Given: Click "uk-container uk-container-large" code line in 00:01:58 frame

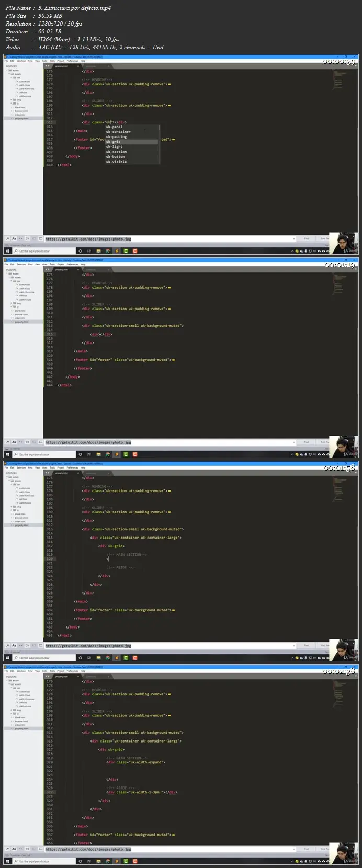Looking at the screenshot, I should (136, 538).
